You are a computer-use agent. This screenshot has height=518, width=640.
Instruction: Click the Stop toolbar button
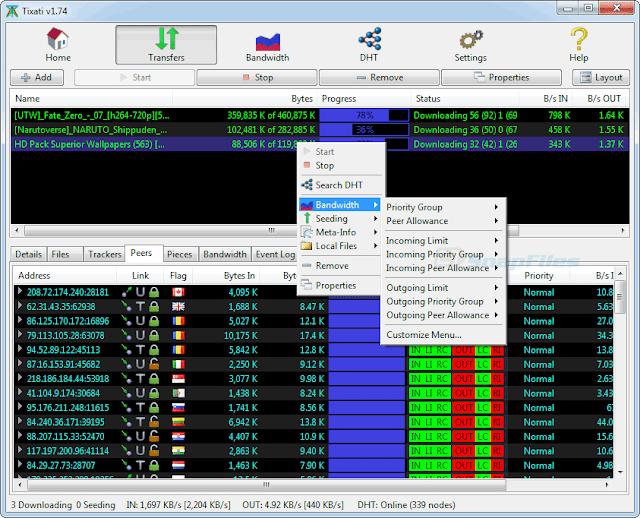[257, 78]
